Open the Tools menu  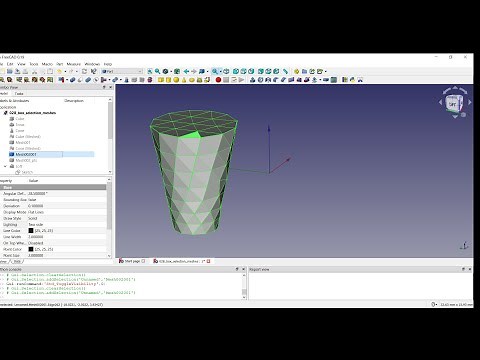point(34,64)
